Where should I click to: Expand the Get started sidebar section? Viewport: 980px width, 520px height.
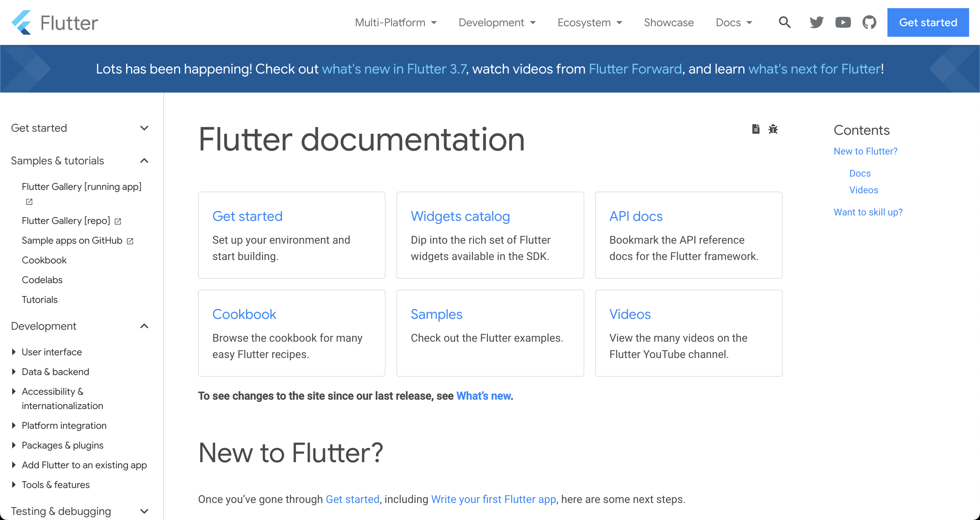144,128
